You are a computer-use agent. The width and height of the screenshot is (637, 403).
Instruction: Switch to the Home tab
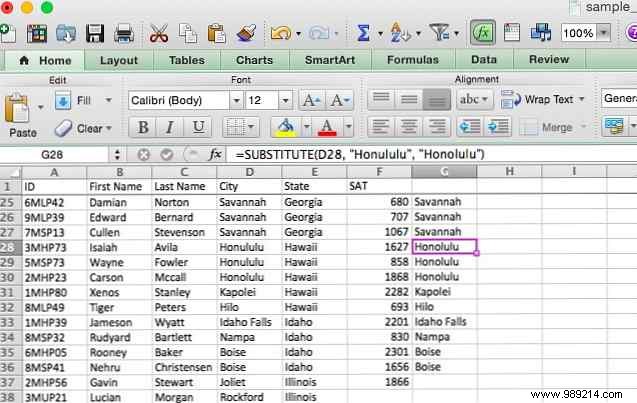coord(46,61)
